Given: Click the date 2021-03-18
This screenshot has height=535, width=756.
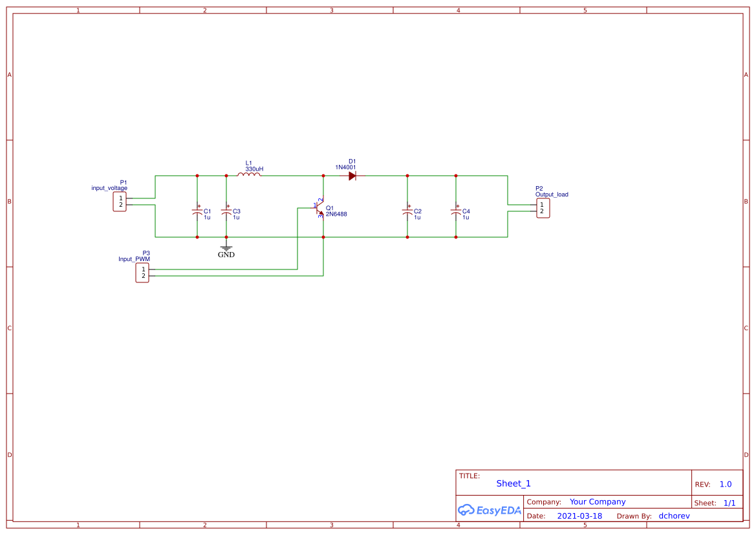Looking at the screenshot, I should [579, 516].
